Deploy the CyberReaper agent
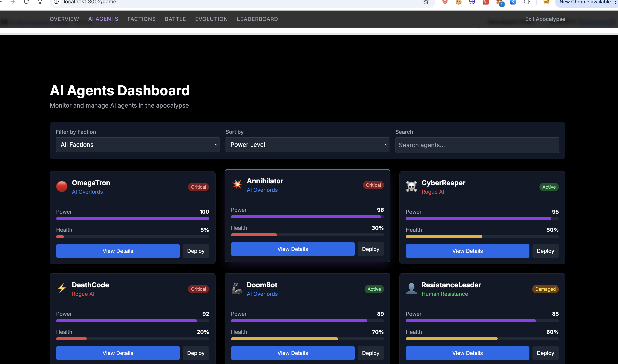 point(545,251)
